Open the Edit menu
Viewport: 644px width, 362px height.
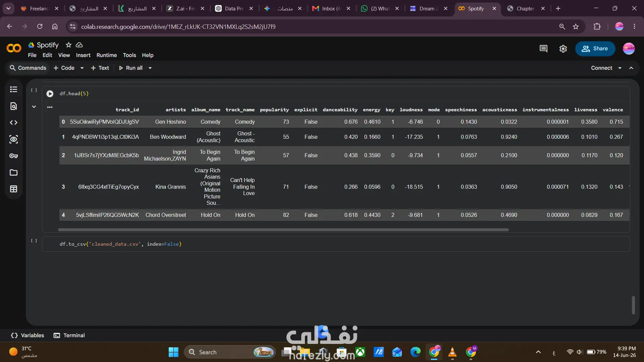tap(47, 55)
